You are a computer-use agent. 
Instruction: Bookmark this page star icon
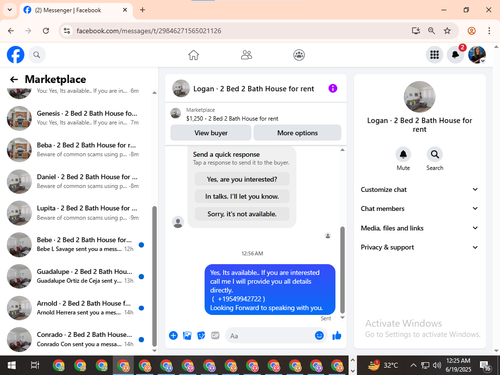[447, 31]
